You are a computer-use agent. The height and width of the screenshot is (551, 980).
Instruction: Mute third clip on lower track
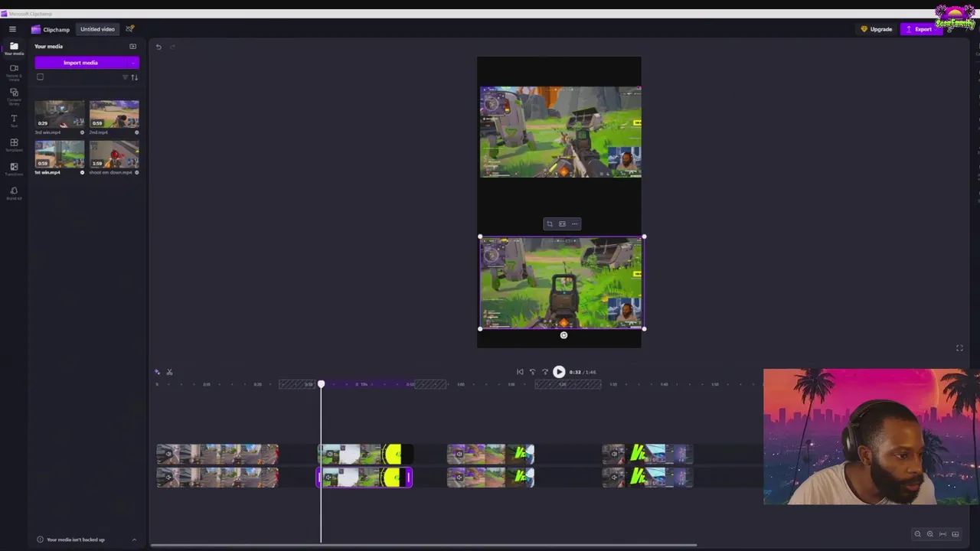coord(459,478)
